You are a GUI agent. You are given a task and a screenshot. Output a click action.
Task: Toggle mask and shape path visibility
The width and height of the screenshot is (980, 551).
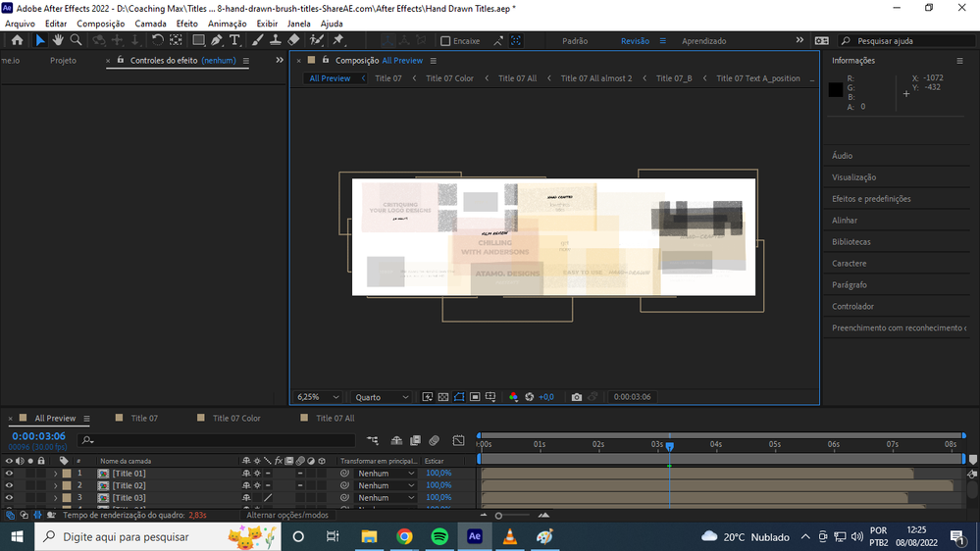[459, 397]
